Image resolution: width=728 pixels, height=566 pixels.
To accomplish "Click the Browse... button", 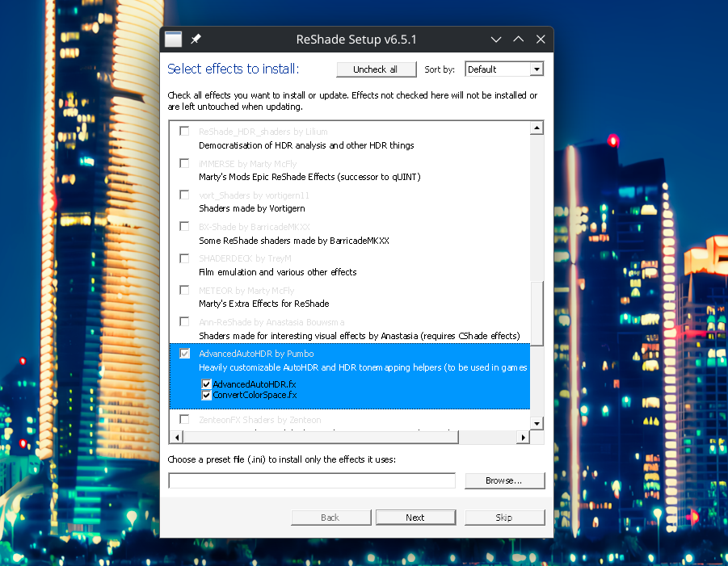I will click(505, 480).
